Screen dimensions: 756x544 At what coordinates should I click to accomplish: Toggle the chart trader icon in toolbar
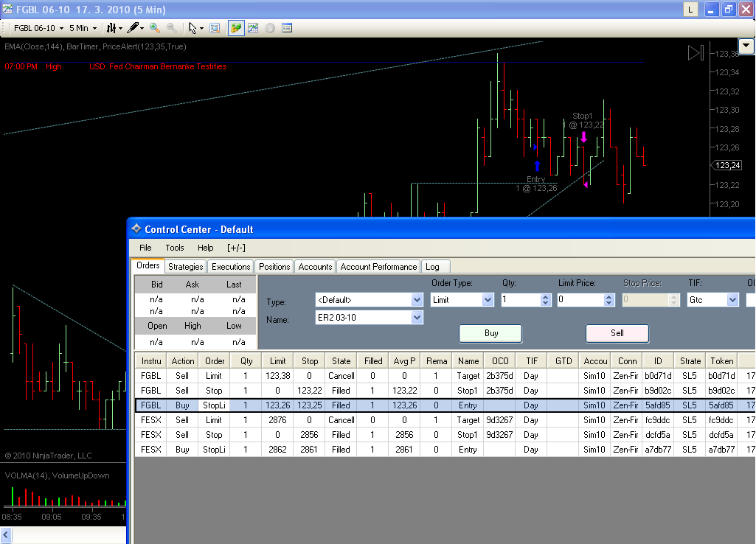(236, 28)
